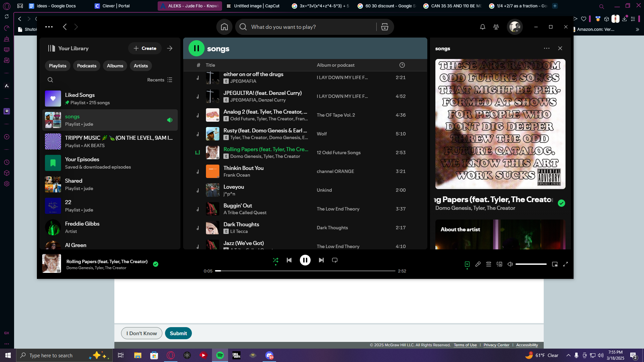
Task: Go forward in Spotify navigation
Action: 76,27
